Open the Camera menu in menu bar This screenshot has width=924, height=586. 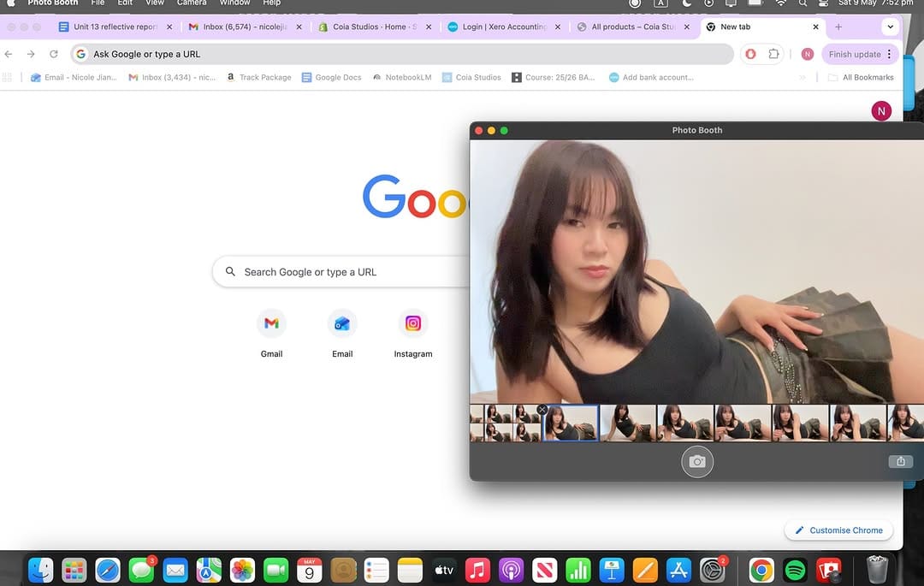point(192,3)
